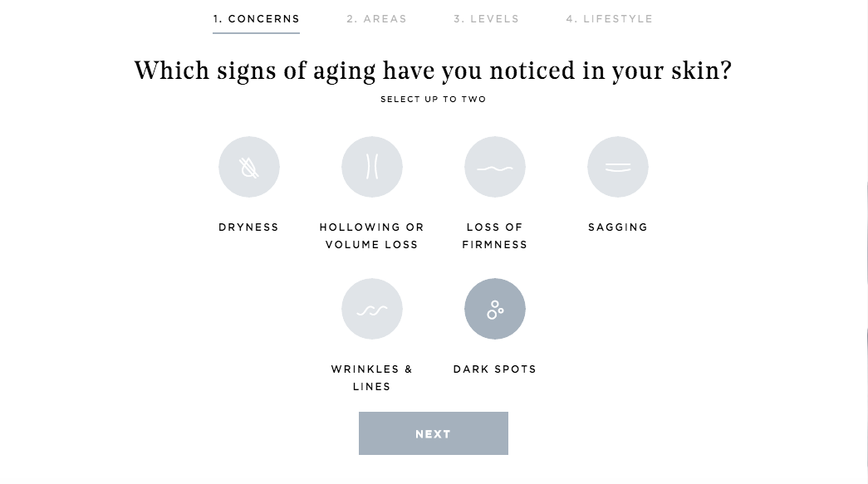
Task: Click the DARK SPOTS text label
Action: [495, 369]
